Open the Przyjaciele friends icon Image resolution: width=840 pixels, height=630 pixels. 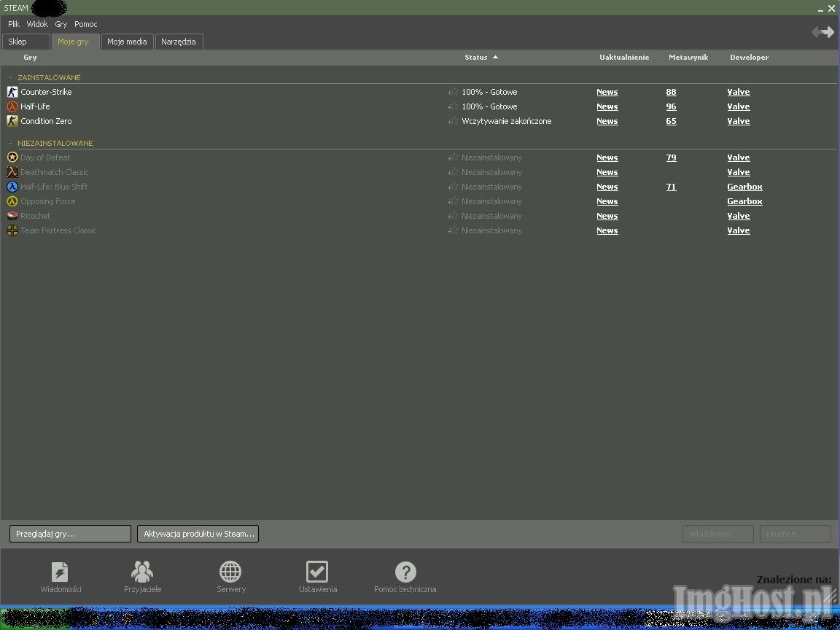pos(142,572)
